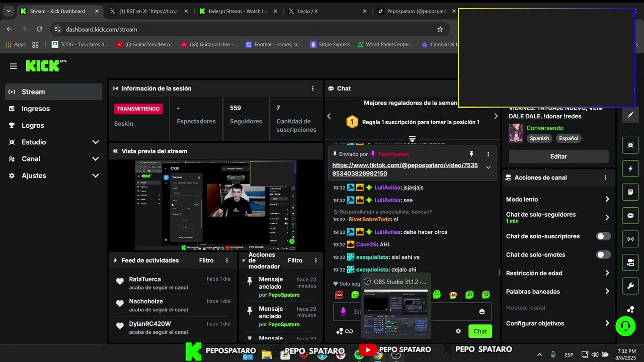The height and width of the screenshot is (362, 644).
Task: Select Ingresos in the sidebar
Action: (x=53, y=109)
